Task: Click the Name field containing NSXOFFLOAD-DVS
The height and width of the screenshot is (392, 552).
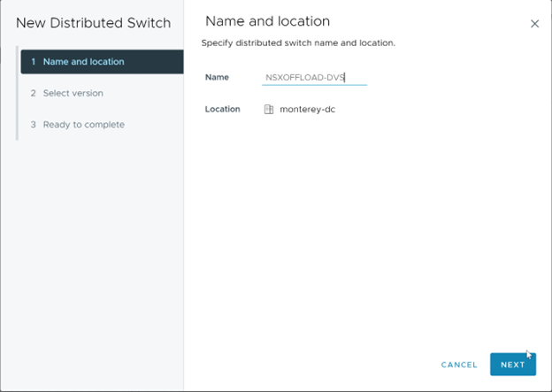Action: [314, 78]
